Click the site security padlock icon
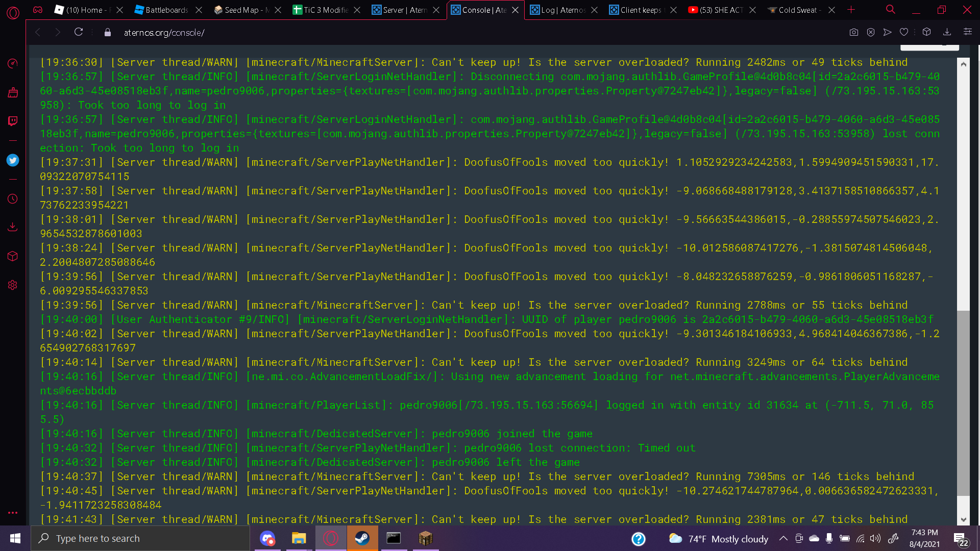980x551 pixels. pos(107,32)
